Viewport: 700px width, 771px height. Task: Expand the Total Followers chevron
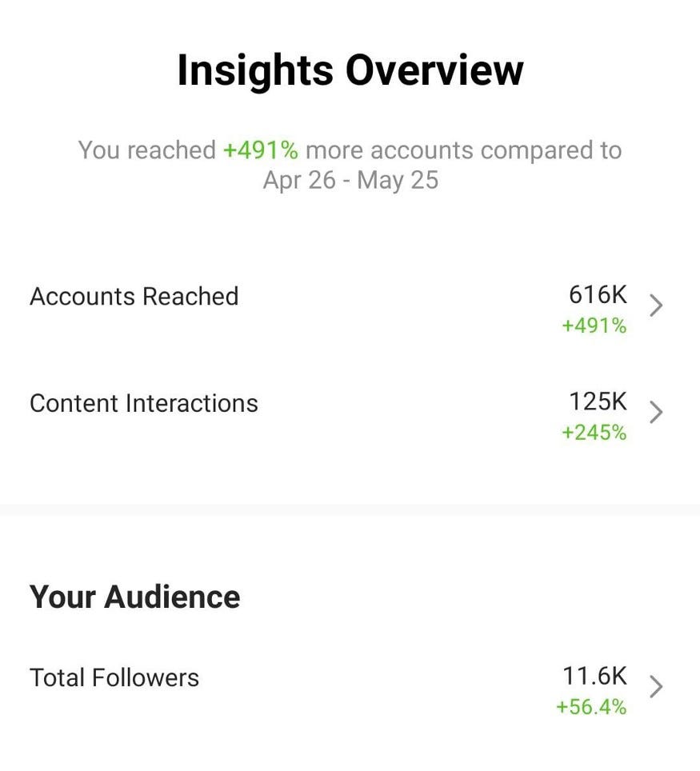658,686
